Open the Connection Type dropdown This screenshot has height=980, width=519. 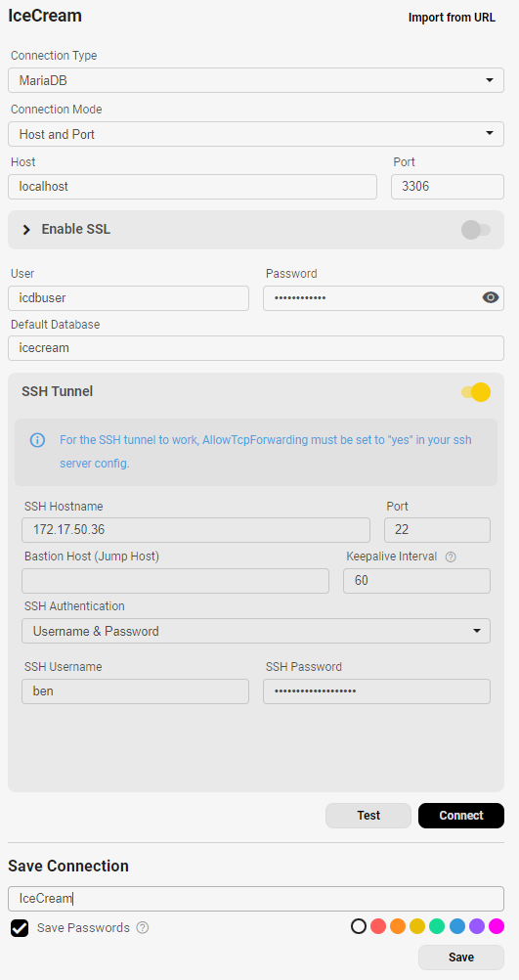click(256, 80)
